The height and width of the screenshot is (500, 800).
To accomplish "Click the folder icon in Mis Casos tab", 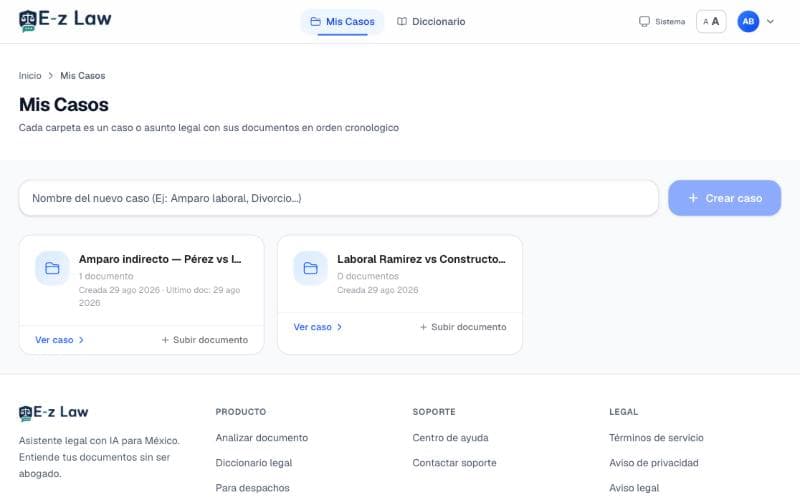I will (x=315, y=21).
